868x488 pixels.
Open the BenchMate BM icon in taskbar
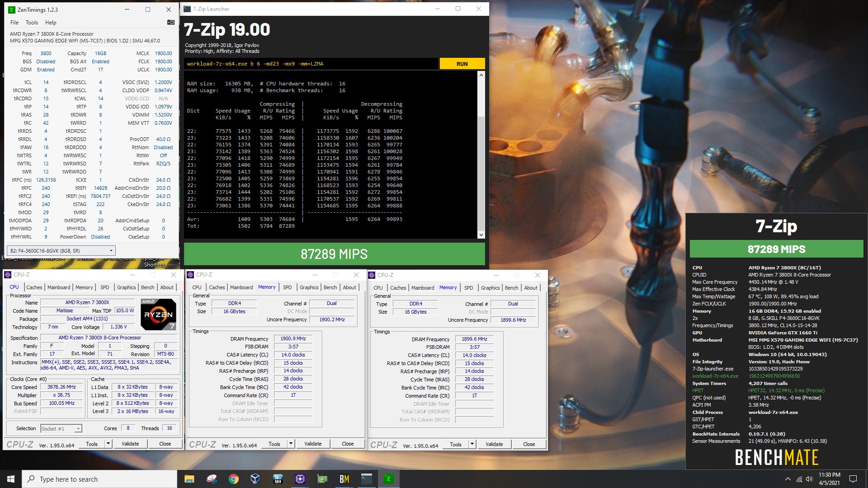pos(344,479)
